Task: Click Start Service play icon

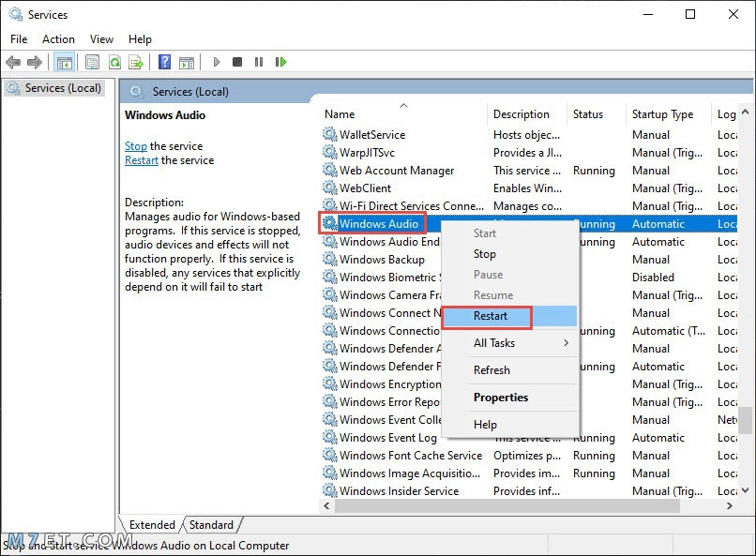Action: 217,62
